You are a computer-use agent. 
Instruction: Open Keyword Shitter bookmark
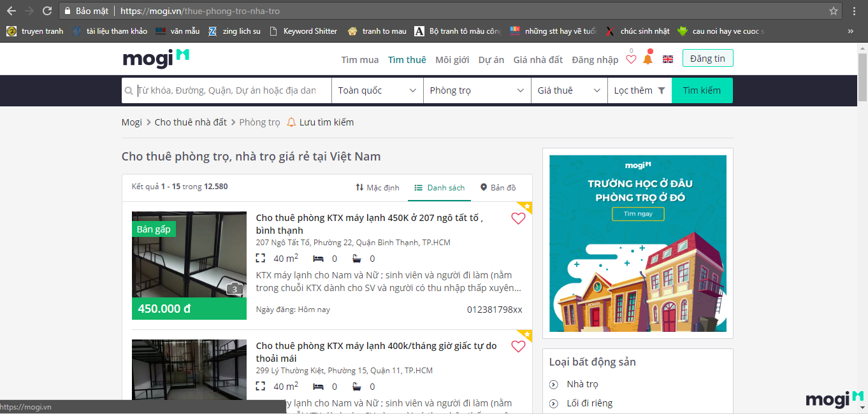click(x=303, y=31)
